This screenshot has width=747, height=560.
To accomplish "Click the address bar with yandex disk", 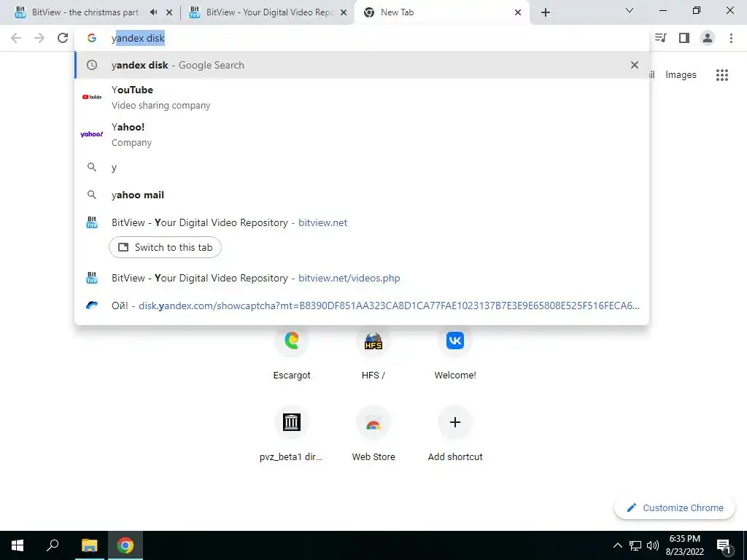I will (362, 38).
